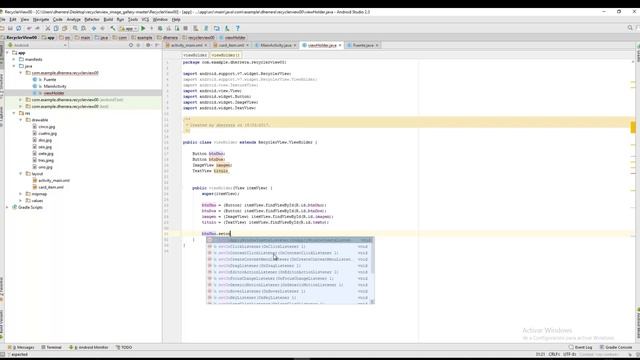Click the back navigation arrow icon

94,28
